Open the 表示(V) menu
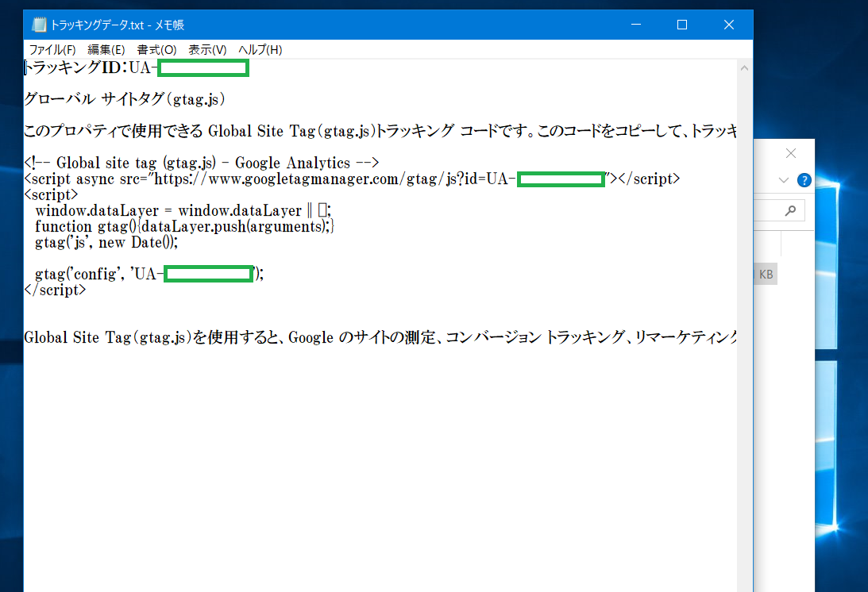The height and width of the screenshot is (592, 868). 207,50
